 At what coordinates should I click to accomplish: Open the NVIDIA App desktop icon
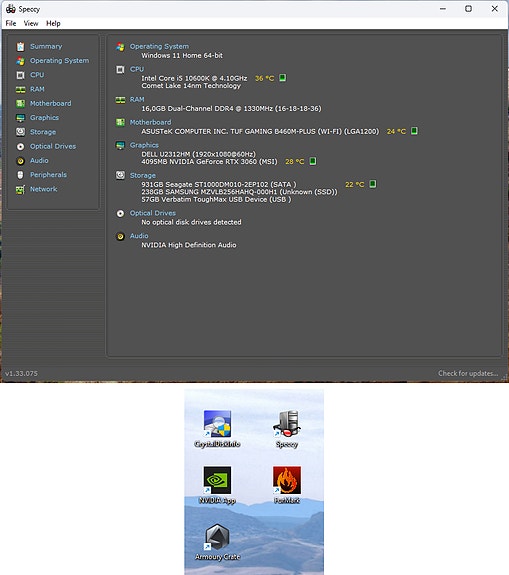pos(217,485)
